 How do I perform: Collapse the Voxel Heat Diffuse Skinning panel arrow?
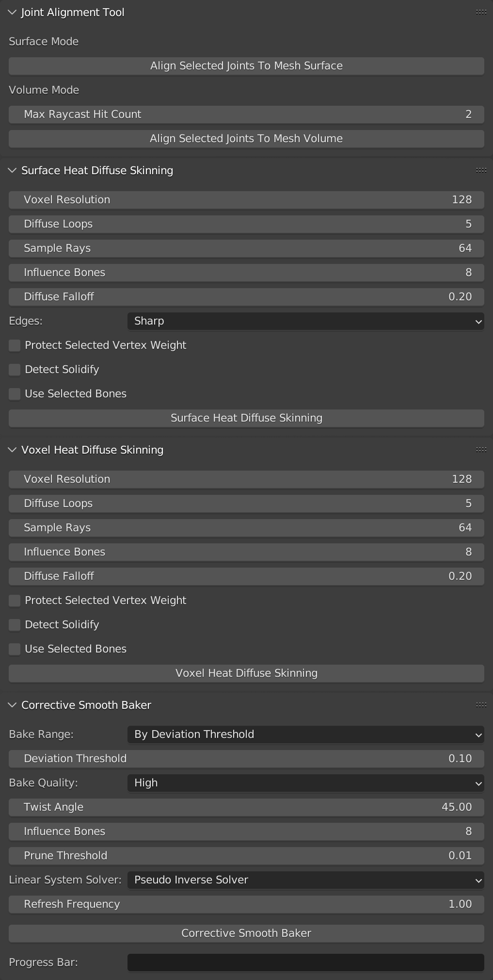click(12, 450)
